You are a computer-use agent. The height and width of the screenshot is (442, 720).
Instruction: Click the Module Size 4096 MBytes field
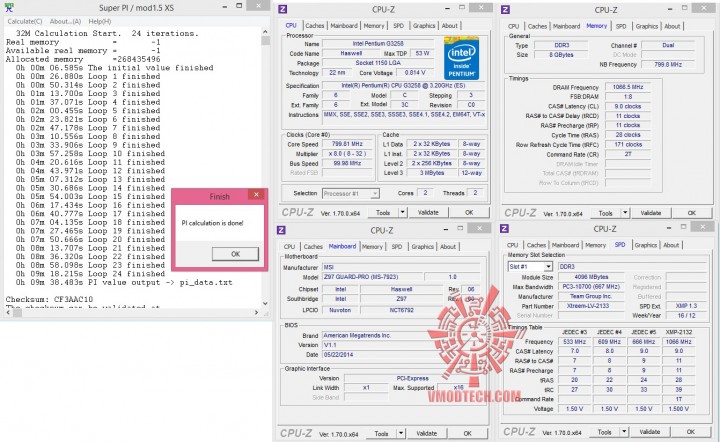[x=591, y=277]
